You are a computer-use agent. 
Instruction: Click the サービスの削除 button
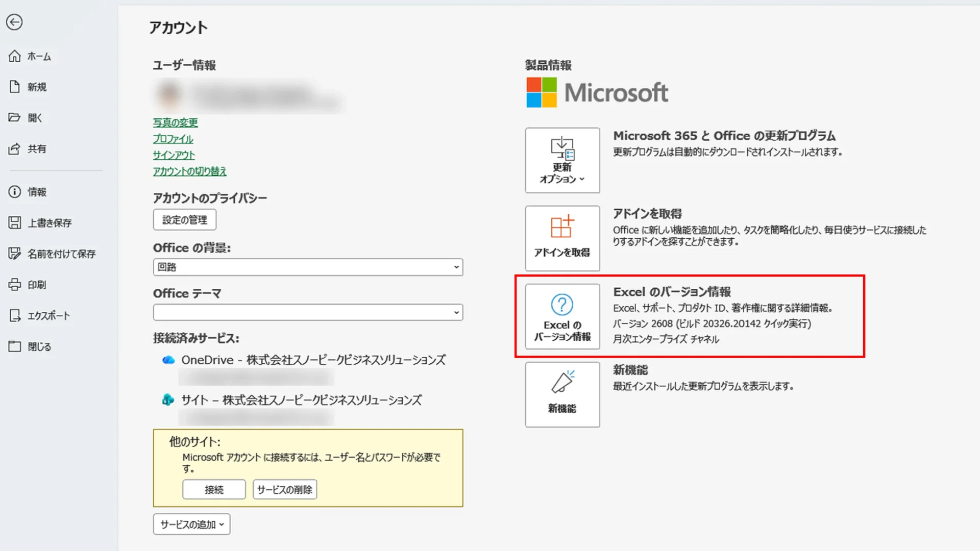pyautogui.click(x=285, y=490)
